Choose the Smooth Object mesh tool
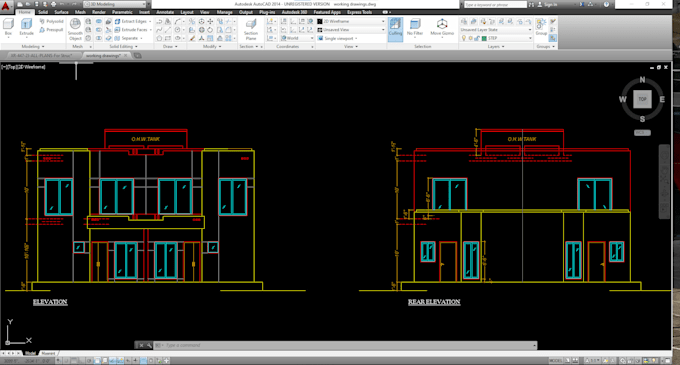The image size is (680, 365). pos(75,29)
